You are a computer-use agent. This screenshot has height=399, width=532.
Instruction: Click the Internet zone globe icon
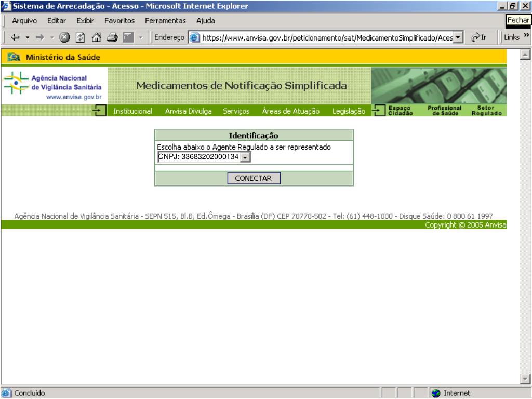click(x=436, y=393)
